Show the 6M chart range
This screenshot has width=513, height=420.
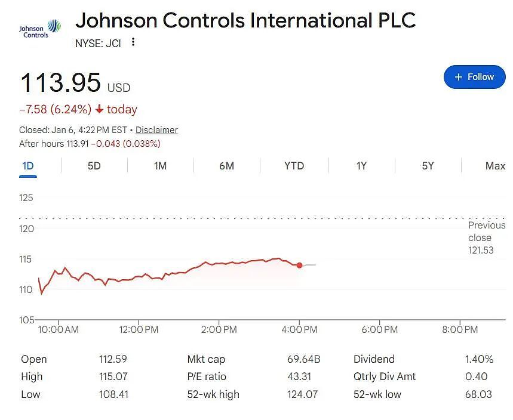pyautogui.click(x=227, y=166)
